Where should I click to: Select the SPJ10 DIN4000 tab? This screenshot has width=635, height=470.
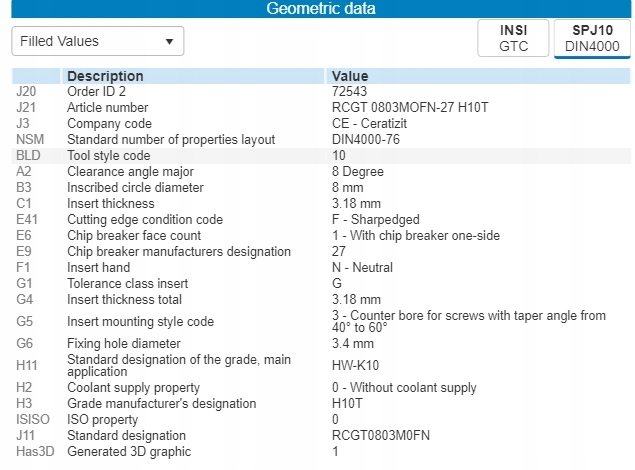coord(592,38)
